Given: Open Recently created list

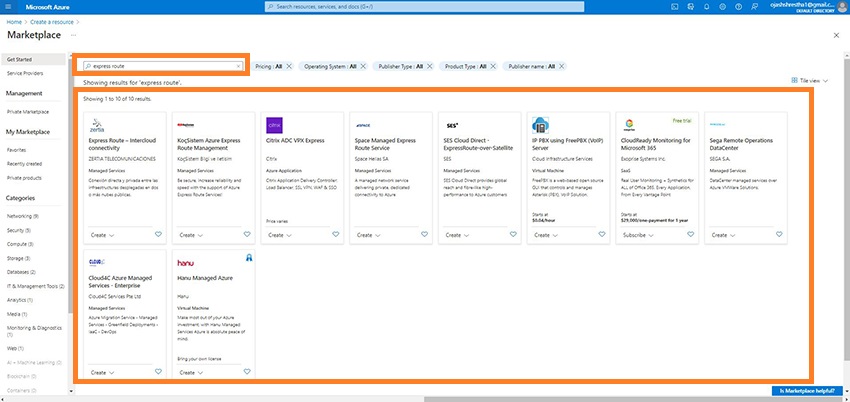Looking at the screenshot, I should pyautogui.click(x=24, y=164).
